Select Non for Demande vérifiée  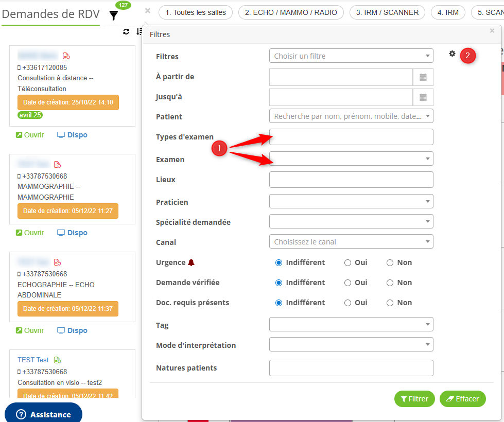pos(390,283)
